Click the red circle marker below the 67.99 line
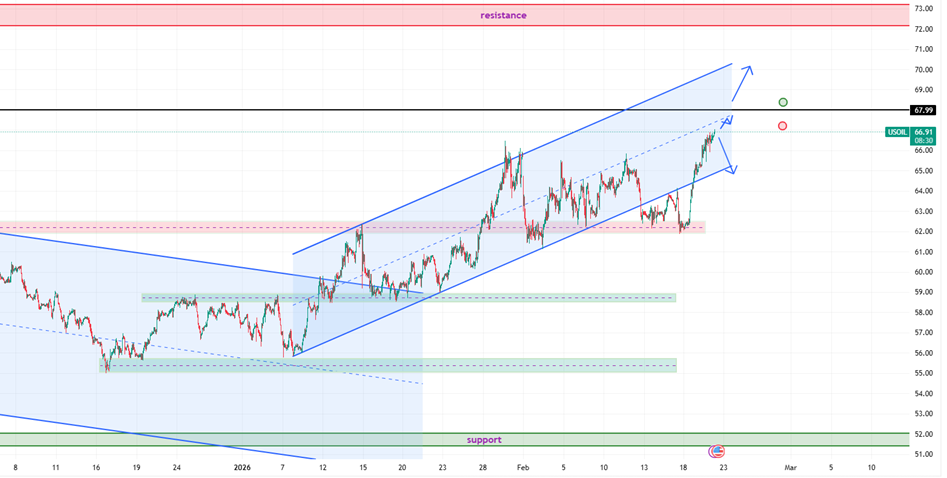 (782, 126)
